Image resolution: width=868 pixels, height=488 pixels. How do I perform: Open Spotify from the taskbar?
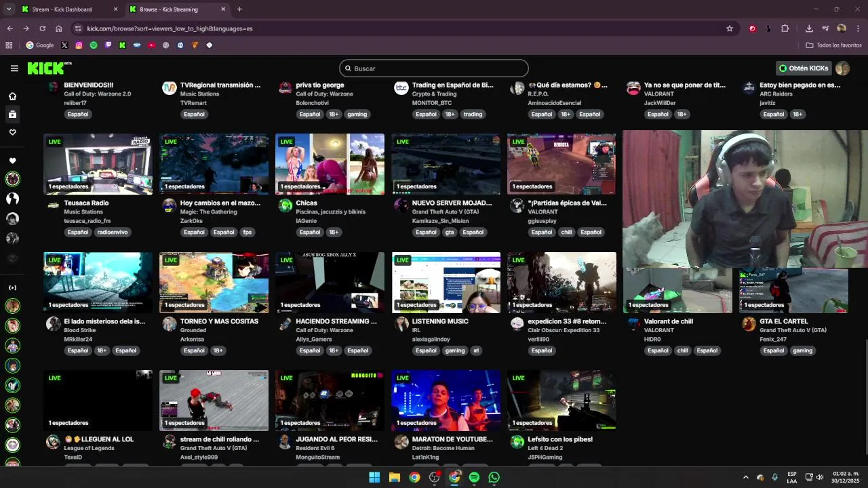(474, 477)
